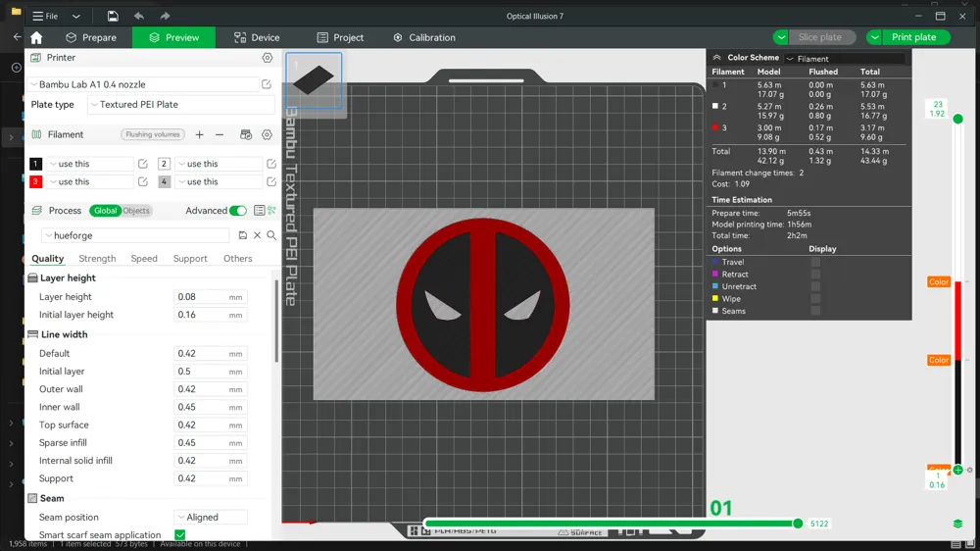Edit filament 2 preset icon

271,164
